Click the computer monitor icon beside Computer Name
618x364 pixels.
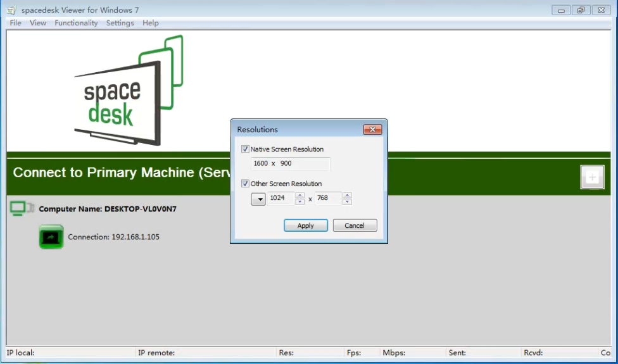[22, 208]
